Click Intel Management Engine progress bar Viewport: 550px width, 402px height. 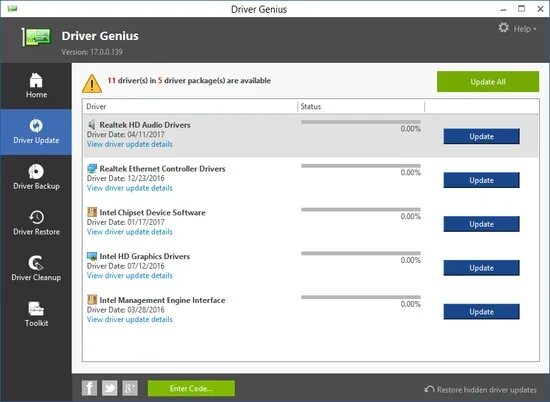[361, 297]
